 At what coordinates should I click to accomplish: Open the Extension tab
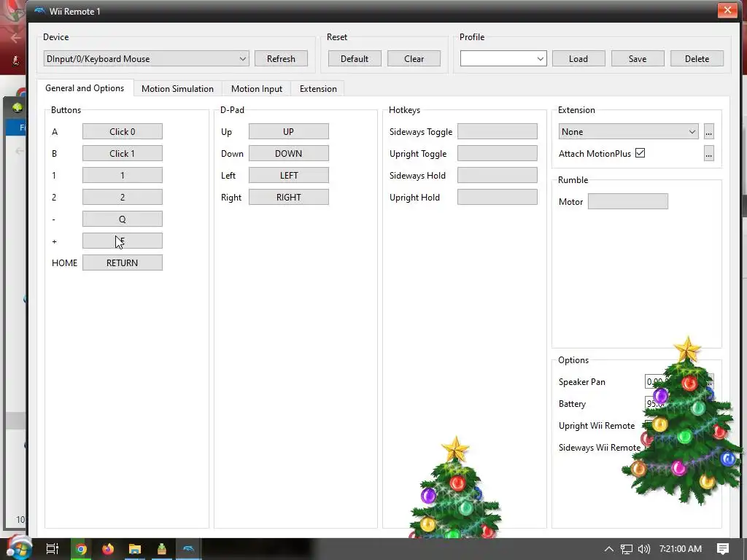pos(318,88)
